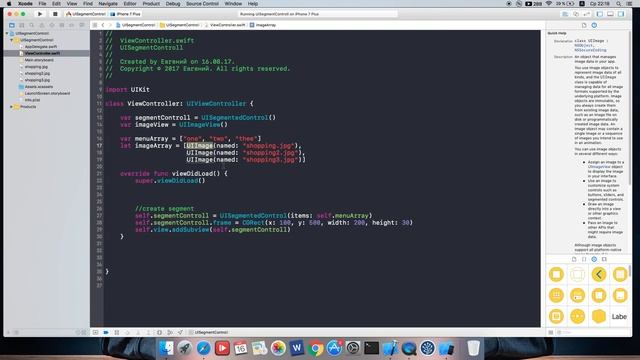
Task: Open the Source Control menu
Action: [x=202, y=4]
